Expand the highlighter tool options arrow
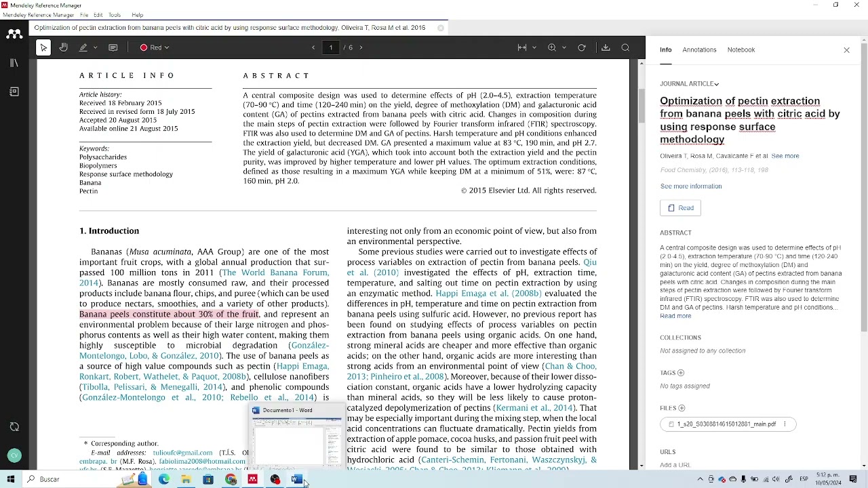868x488 pixels. [x=95, y=47]
